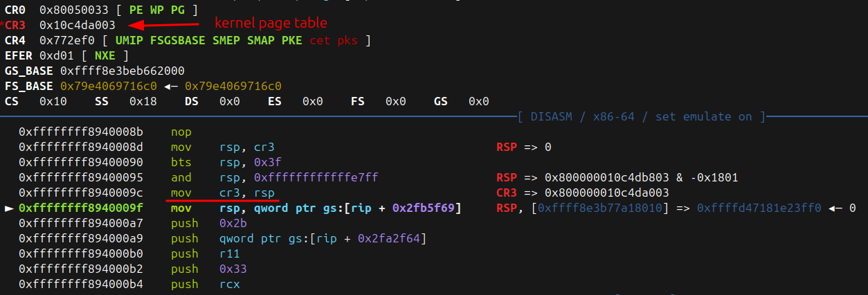
Task: Click the NXE flag in EFER
Action: coord(103,55)
